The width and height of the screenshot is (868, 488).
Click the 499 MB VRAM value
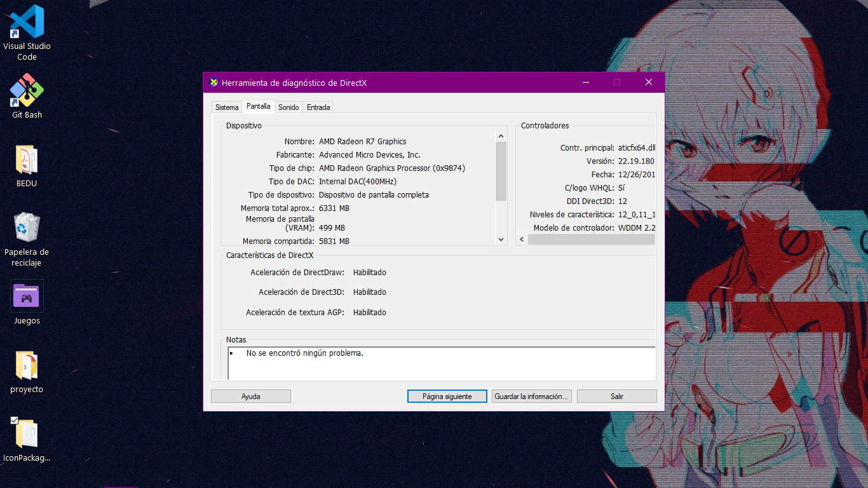pos(332,228)
